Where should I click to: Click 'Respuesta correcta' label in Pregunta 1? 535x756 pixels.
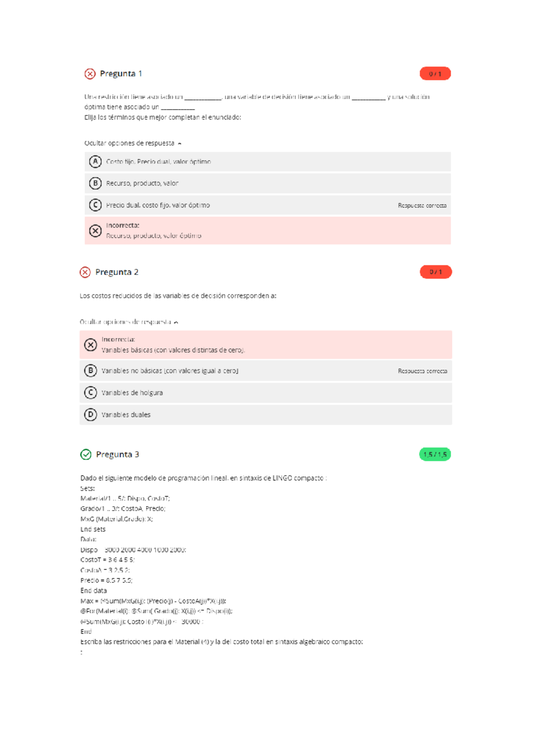(422, 205)
